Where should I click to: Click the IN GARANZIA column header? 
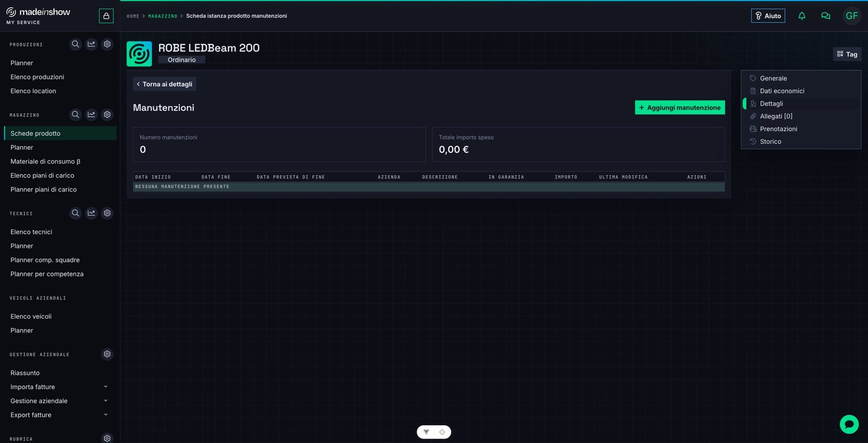(506, 177)
